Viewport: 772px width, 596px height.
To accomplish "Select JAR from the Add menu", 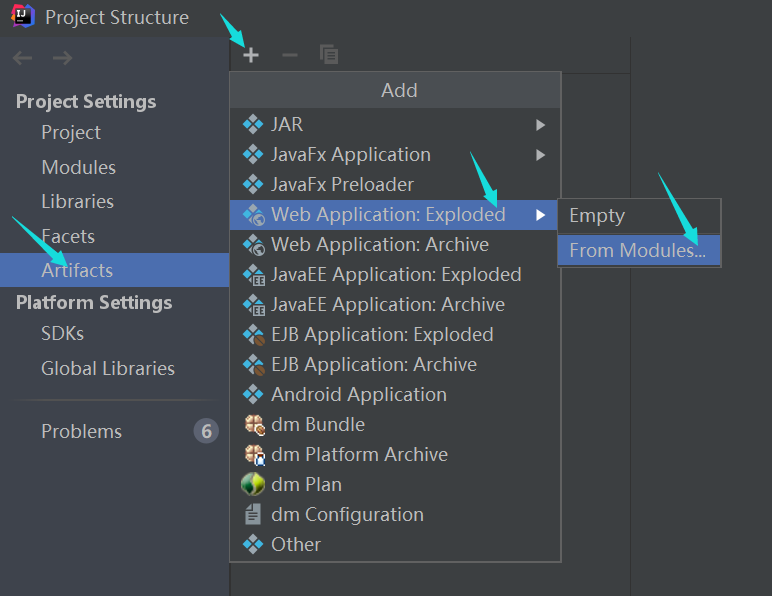I will [395, 125].
